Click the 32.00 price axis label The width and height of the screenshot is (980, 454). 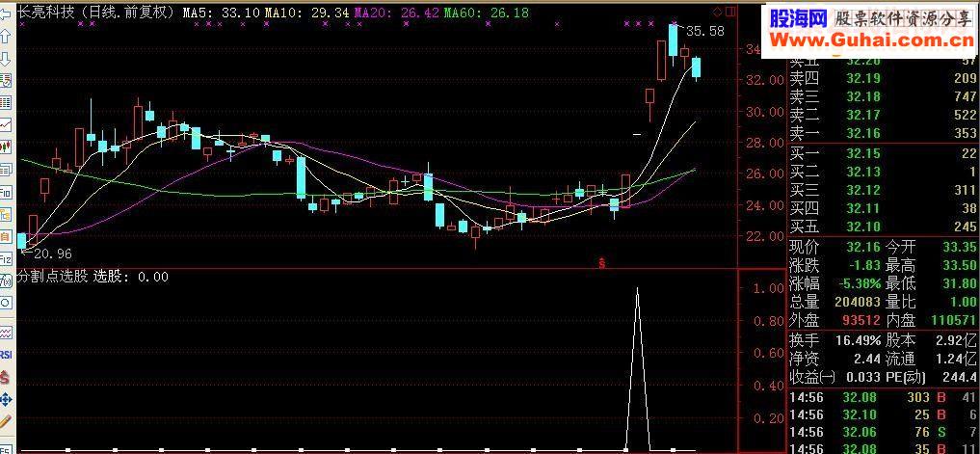767,80
